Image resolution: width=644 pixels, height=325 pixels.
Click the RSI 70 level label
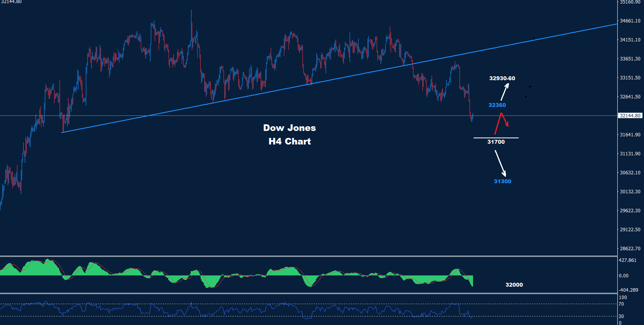621,304
